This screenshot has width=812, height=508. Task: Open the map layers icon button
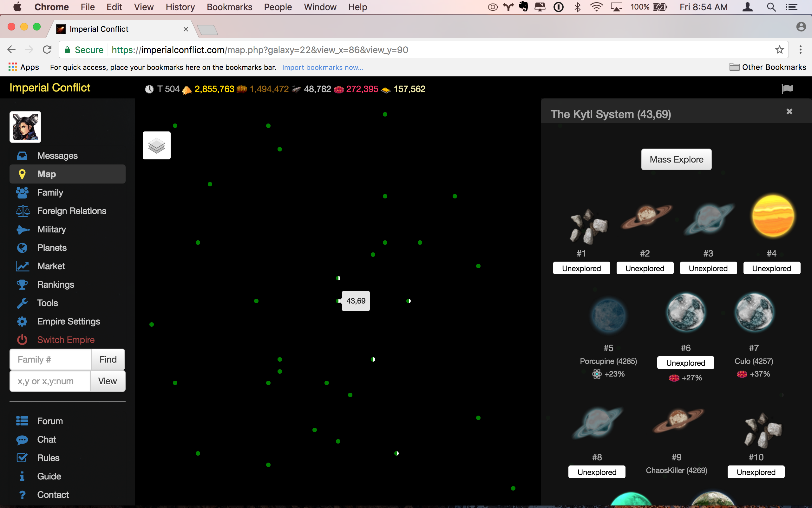click(x=157, y=145)
